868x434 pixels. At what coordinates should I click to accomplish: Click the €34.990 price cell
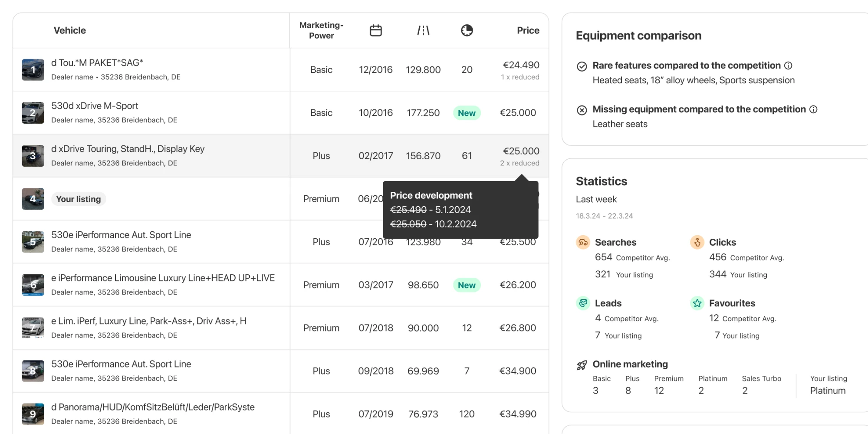pyautogui.click(x=518, y=414)
